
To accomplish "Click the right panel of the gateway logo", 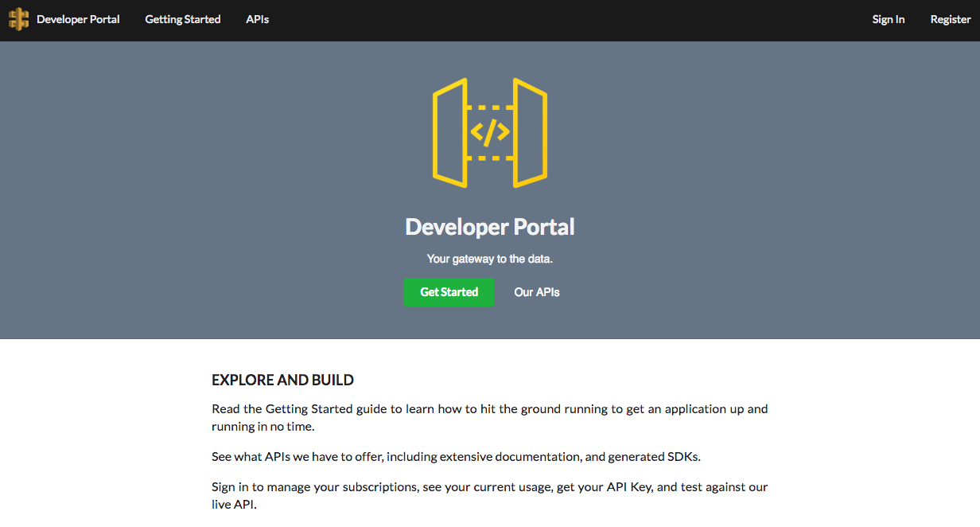I will click(x=530, y=132).
